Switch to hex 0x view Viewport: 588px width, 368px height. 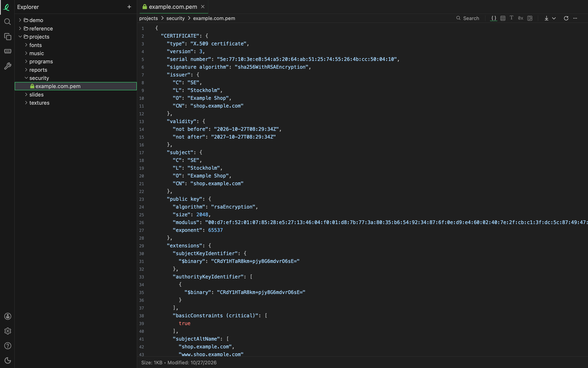(x=520, y=18)
